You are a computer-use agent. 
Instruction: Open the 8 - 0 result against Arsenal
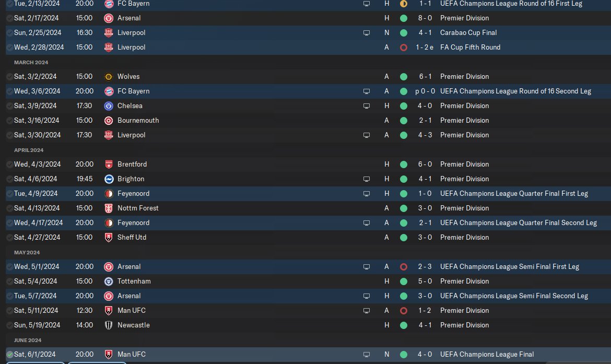point(425,18)
